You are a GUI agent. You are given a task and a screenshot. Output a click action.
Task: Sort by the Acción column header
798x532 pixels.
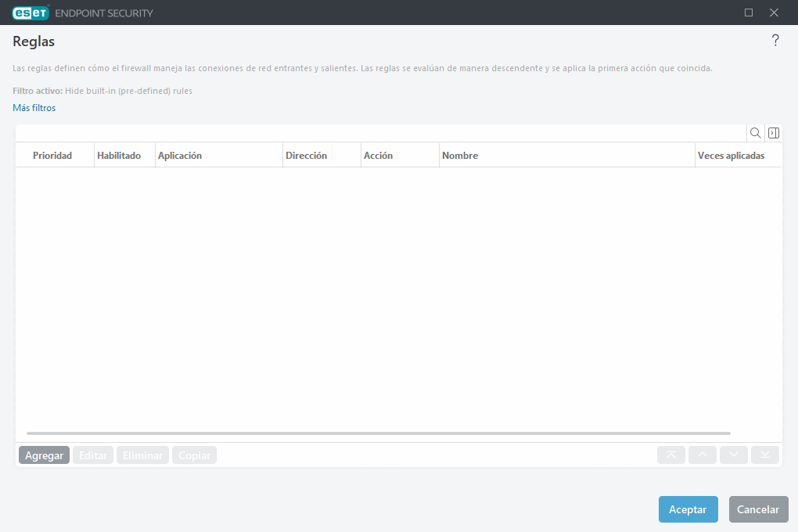[379, 156]
